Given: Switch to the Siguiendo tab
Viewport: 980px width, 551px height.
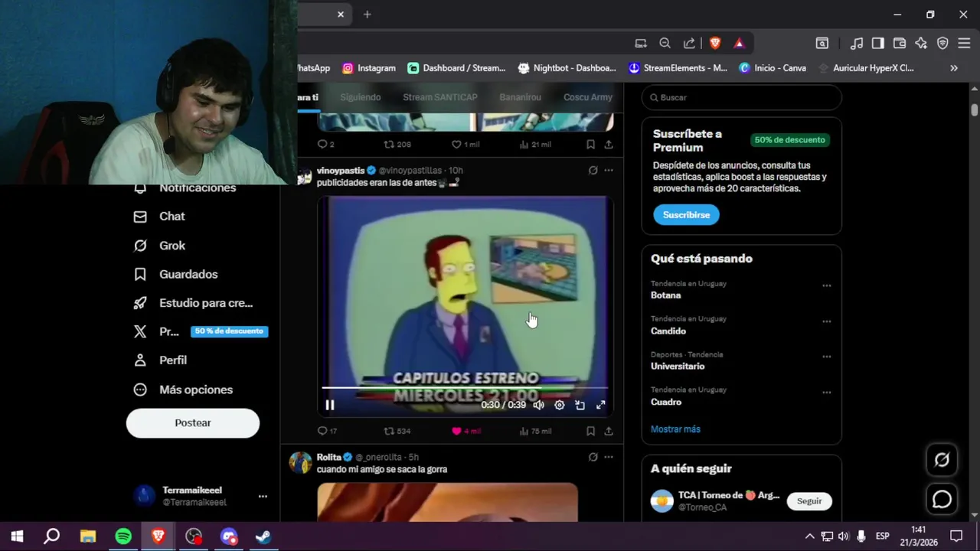Looking at the screenshot, I should click(360, 97).
